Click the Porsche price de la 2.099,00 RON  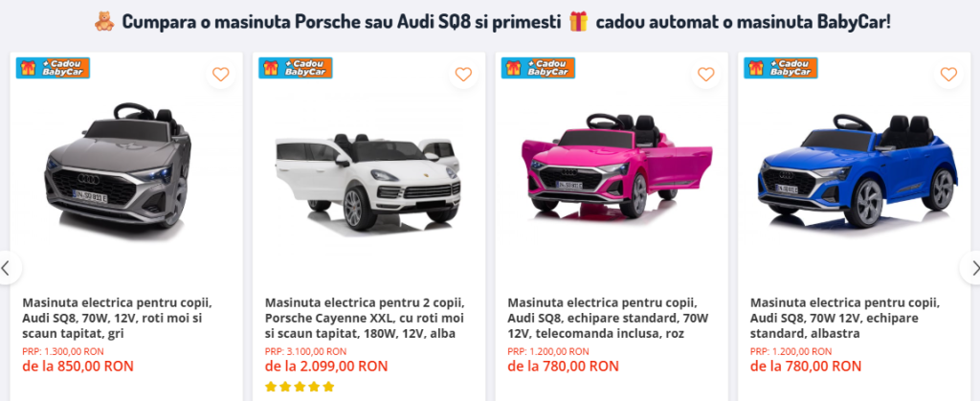326,366
